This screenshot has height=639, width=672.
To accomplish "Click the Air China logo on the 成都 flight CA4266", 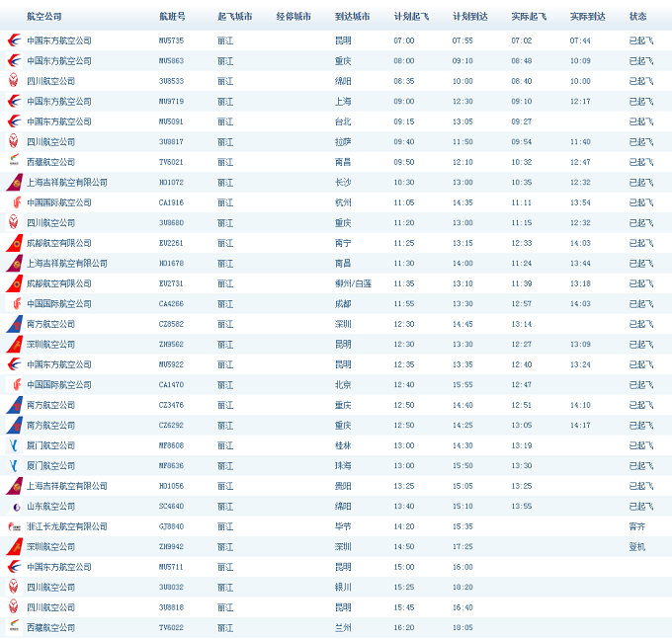I will coord(14,304).
